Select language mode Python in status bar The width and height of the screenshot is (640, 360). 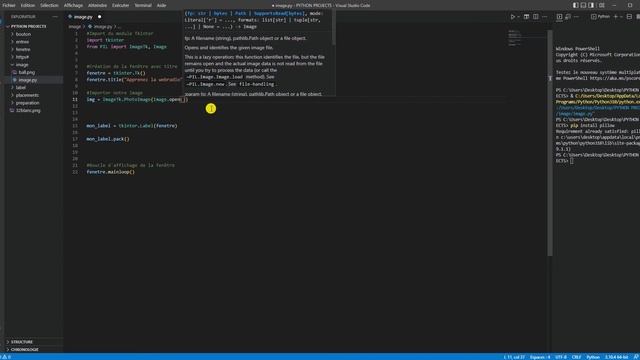[x=593, y=357]
